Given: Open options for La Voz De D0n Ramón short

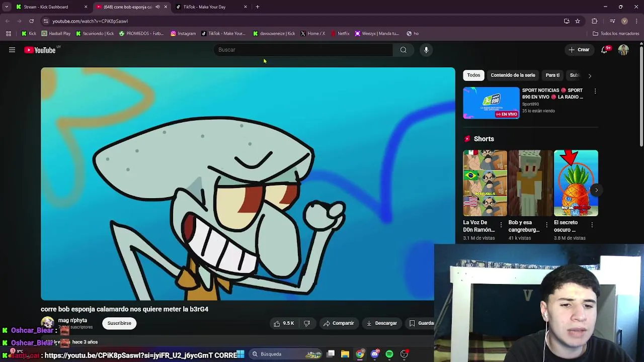Looking at the screenshot, I should coord(501,225).
